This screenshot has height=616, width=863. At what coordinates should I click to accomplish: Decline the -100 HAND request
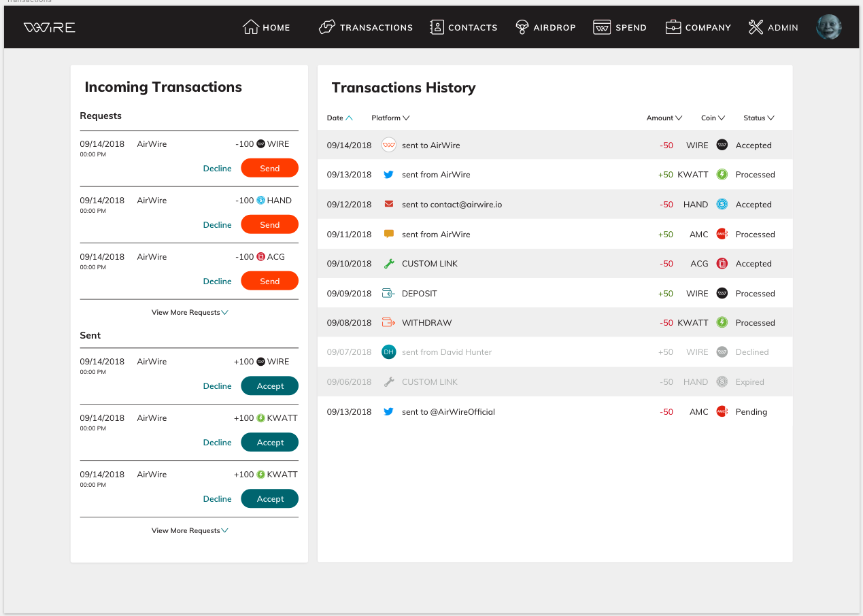click(218, 225)
